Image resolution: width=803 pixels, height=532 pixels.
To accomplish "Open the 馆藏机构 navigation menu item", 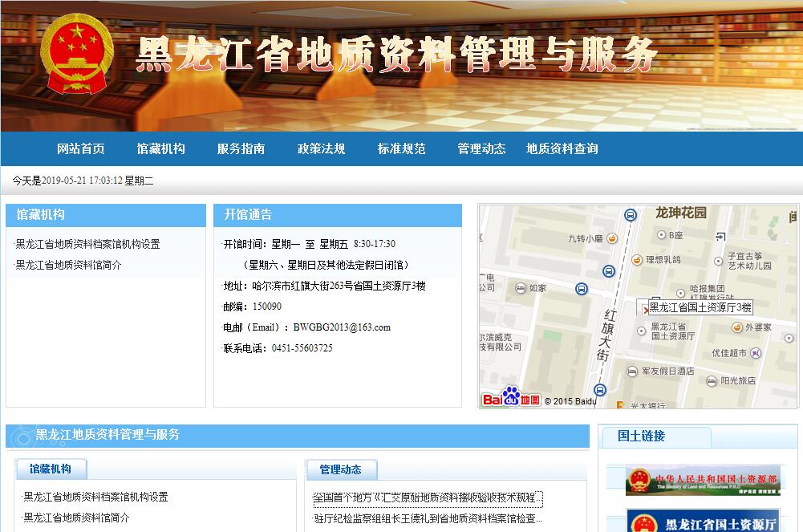I will coord(160,149).
